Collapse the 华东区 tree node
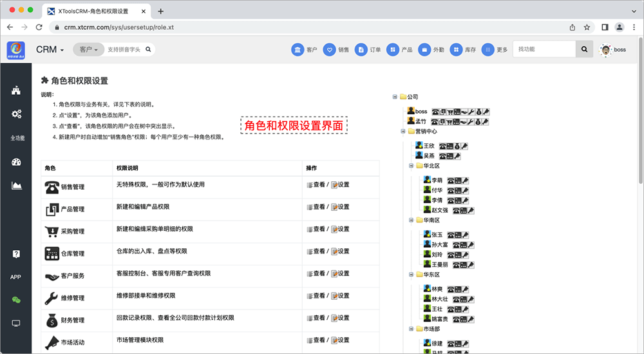This screenshot has width=644, height=354. [411, 274]
